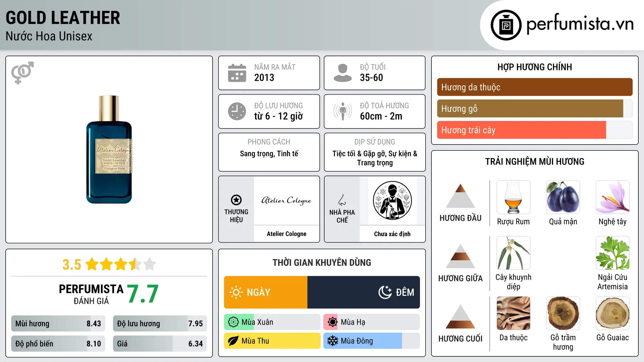Click the sun icon next to NGÀY
Image resolution: width=644 pixels, height=362 pixels.
pyautogui.click(x=236, y=292)
